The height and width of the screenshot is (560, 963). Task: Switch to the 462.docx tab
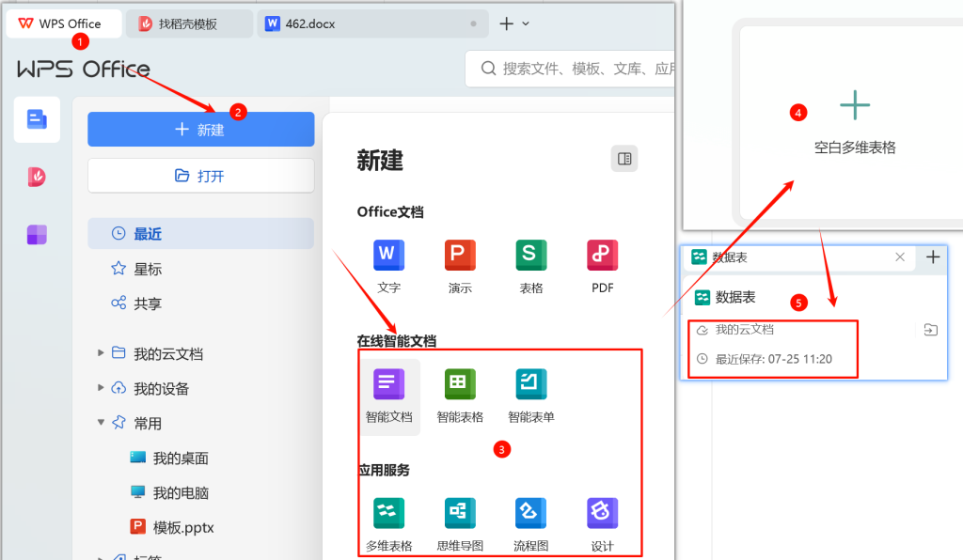coord(372,23)
